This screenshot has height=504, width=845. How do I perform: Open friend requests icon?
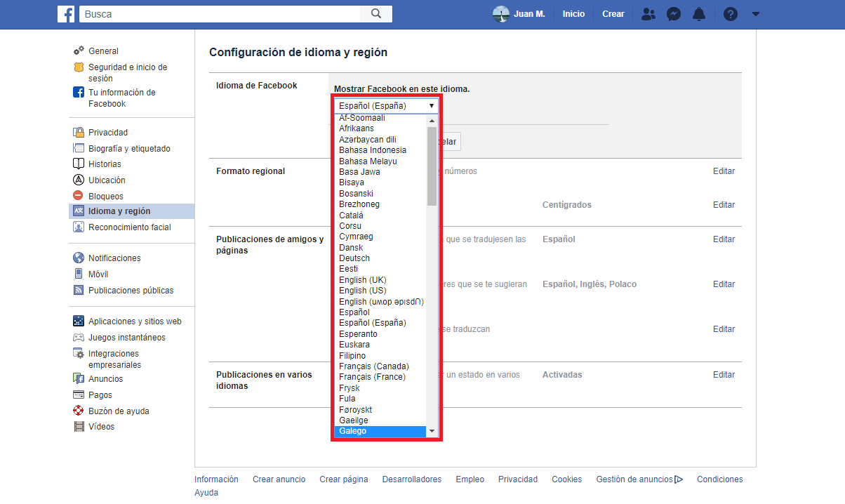[648, 14]
